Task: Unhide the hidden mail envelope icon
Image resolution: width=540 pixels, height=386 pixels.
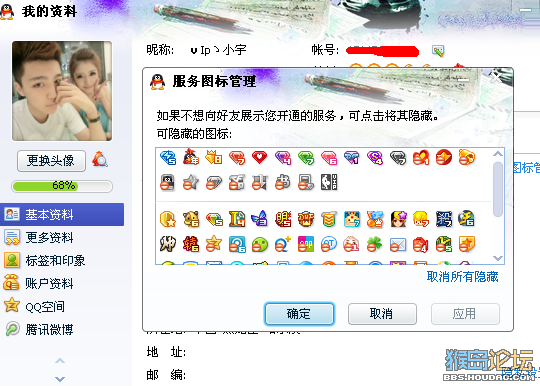Action: 398,244
